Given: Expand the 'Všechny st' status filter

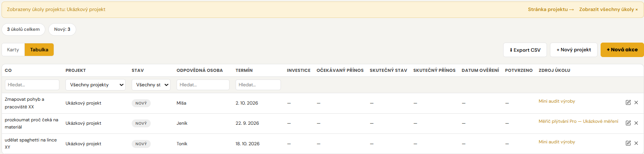Looking at the screenshot, I should 151,85.
